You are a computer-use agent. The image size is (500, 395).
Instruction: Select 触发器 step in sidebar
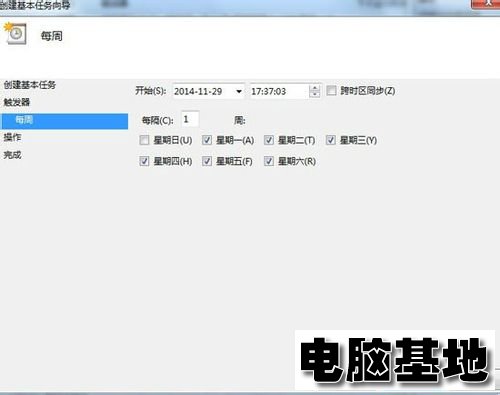tap(17, 102)
